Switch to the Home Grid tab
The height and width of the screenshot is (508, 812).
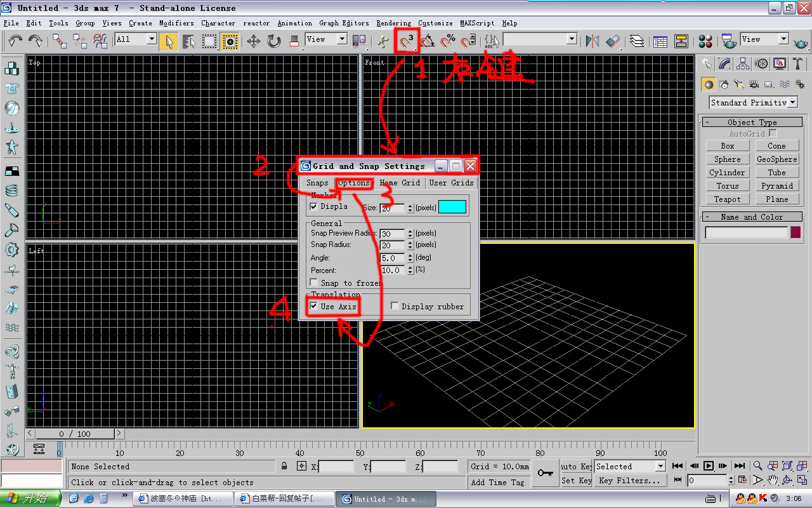click(400, 183)
